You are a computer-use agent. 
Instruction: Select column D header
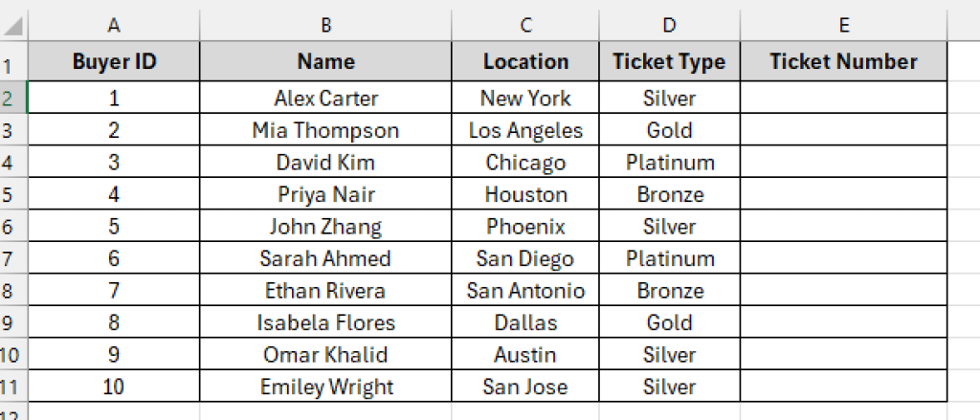(669, 26)
